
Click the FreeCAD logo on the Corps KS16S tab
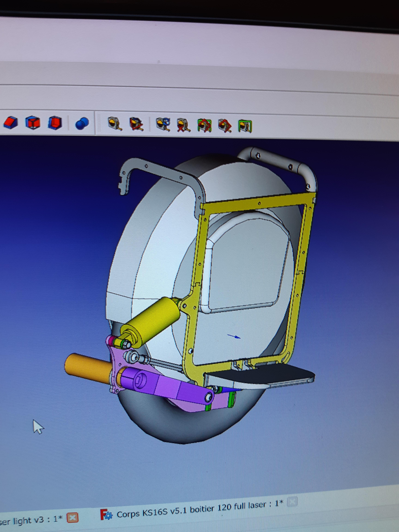click(x=106, y=515)
